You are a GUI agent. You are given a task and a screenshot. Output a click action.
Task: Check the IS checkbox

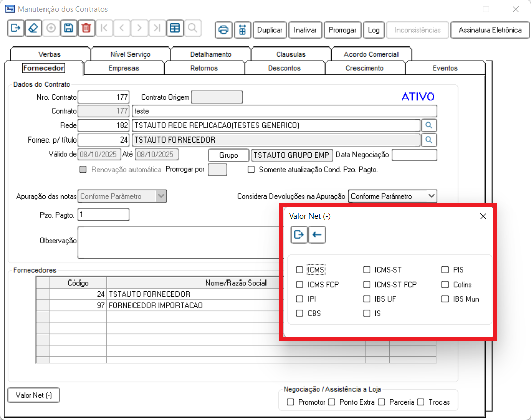[x=367, y=313]
